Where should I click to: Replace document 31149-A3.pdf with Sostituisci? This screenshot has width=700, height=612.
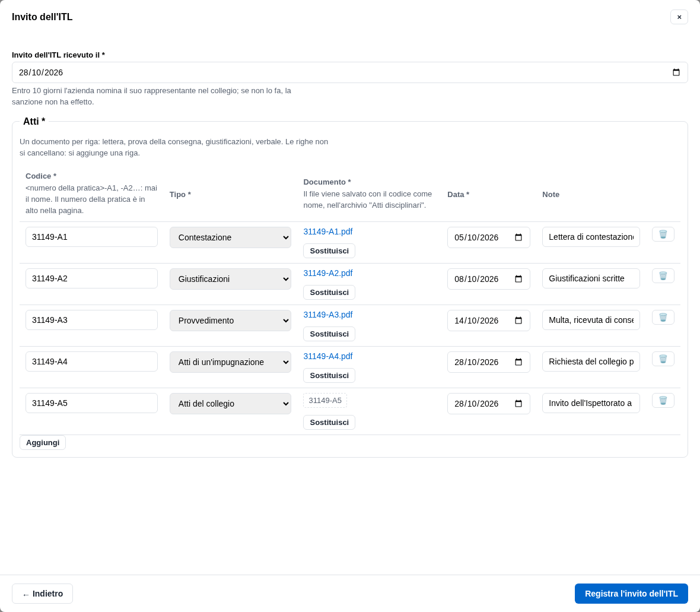[329, 334]
